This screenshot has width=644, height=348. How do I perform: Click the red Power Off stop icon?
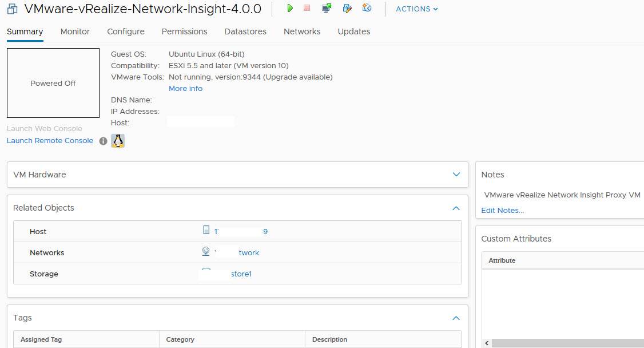(x=307, y=9)
